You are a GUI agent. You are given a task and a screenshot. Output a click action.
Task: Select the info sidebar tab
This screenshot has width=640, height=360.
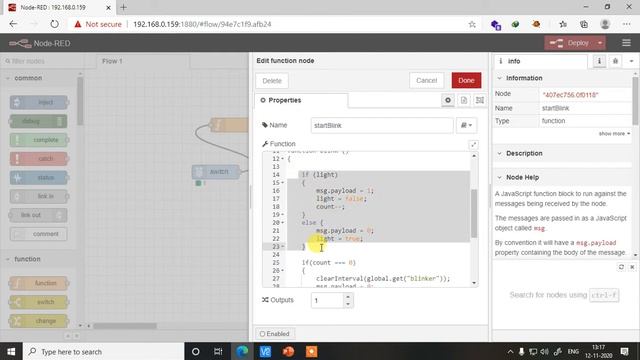pos(540,61)
